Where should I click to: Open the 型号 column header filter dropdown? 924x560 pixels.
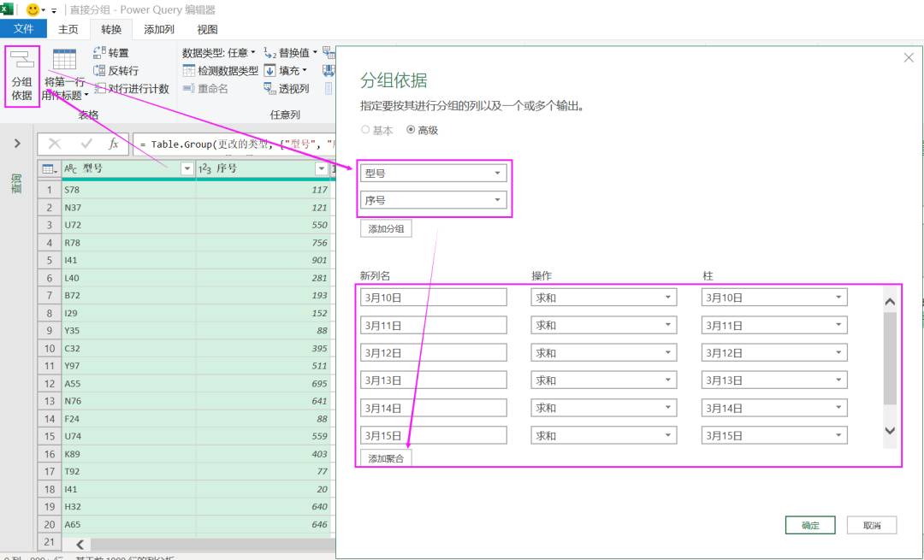(187, 169)
